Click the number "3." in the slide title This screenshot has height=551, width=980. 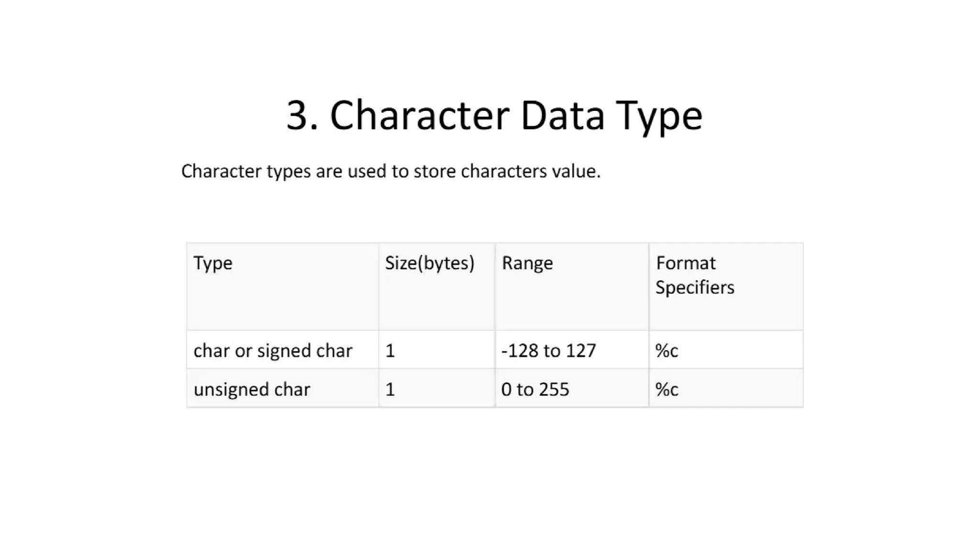pos(301,115)
